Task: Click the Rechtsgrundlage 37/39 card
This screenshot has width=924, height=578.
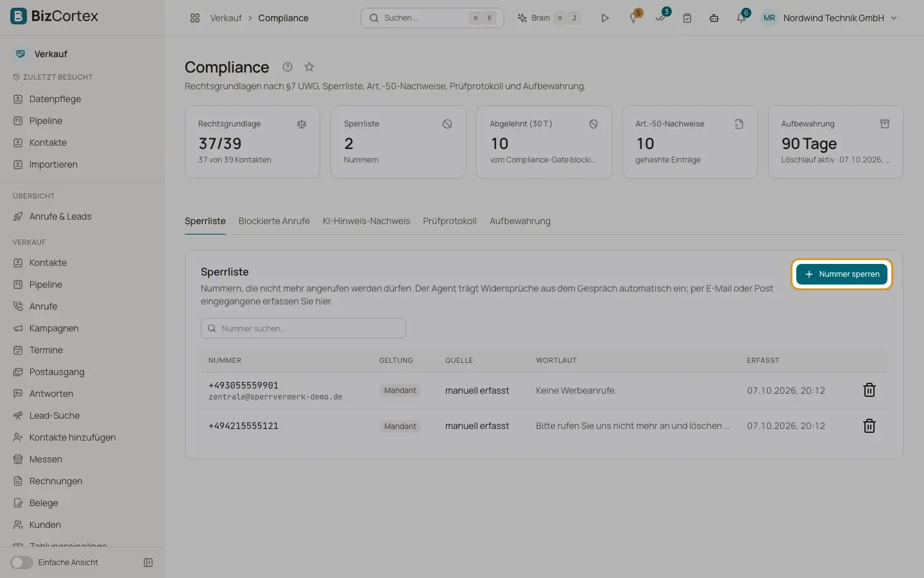Action: pyautogui.click(x=252, y=142)
